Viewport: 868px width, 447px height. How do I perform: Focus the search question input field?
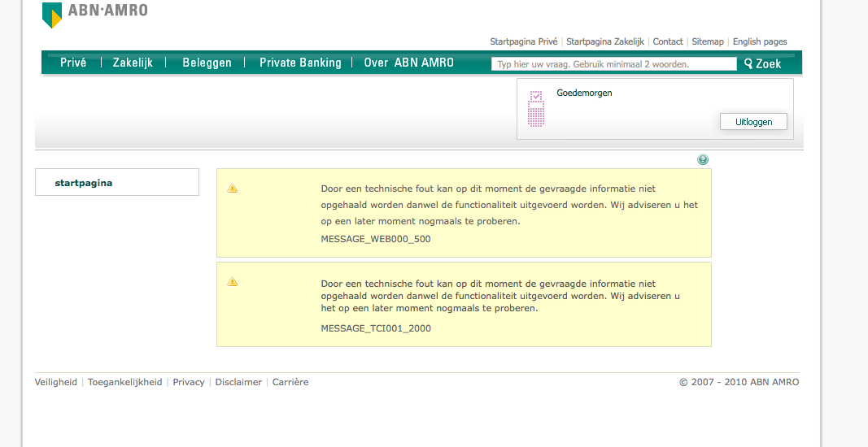click(613, 63)
